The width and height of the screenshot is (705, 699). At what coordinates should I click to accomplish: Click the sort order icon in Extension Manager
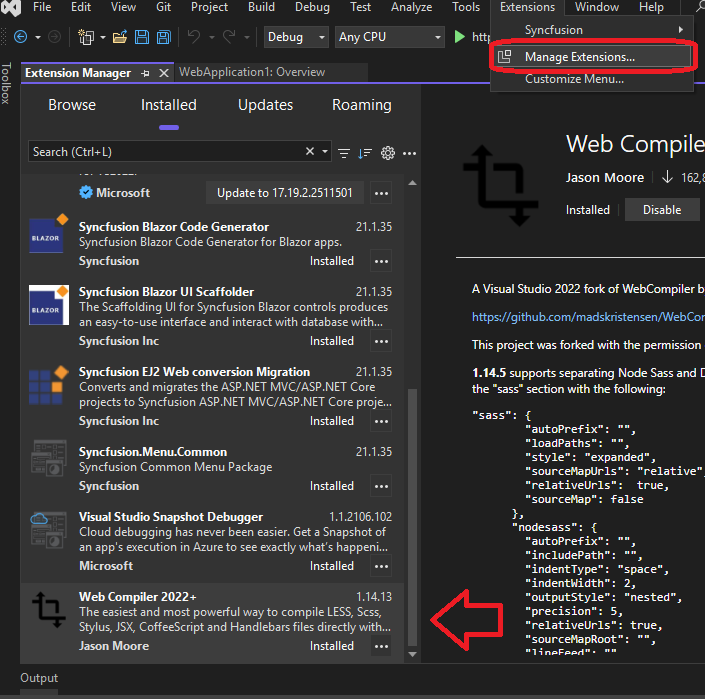pos(365,153)
